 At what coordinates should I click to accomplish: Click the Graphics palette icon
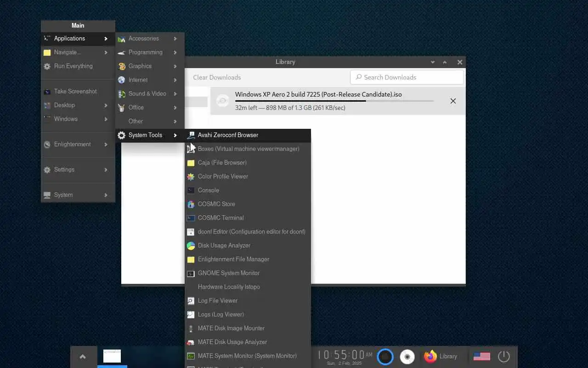[121, 66]
